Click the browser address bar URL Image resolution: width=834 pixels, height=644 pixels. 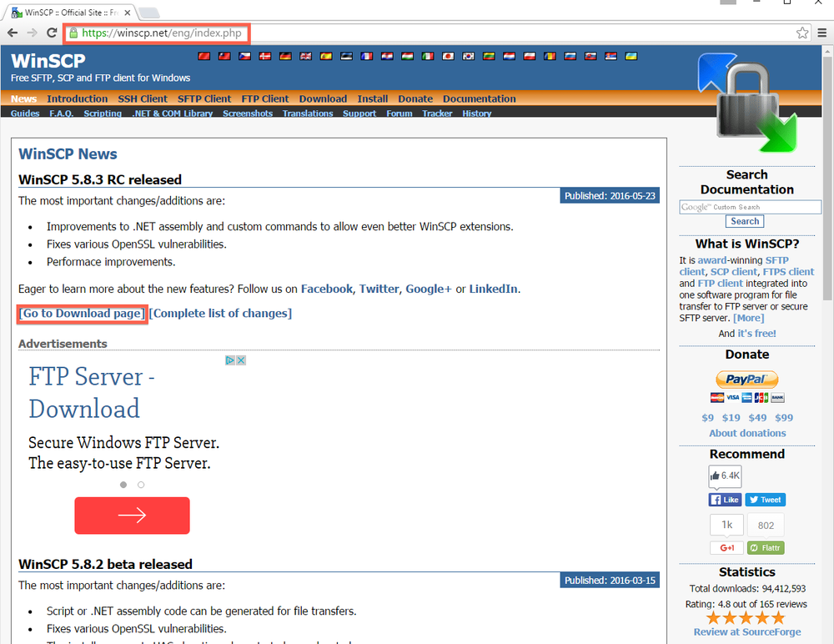(x=162, y=33)
